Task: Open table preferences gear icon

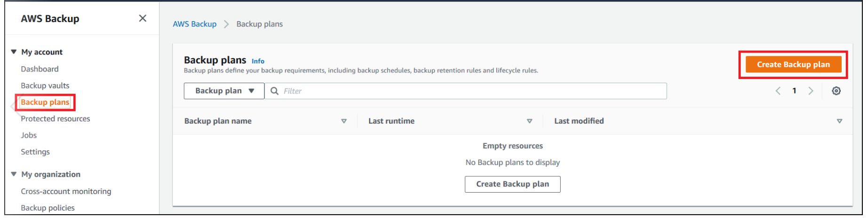Action: tap(836, 91)
